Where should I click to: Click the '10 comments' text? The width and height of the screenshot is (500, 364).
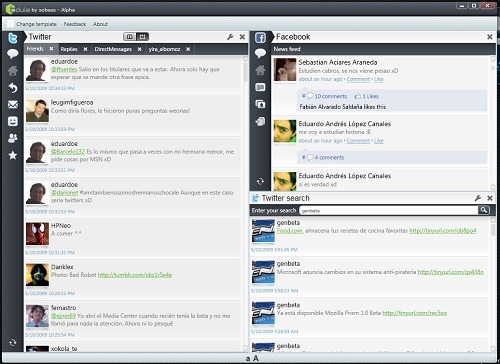(331, 96)
